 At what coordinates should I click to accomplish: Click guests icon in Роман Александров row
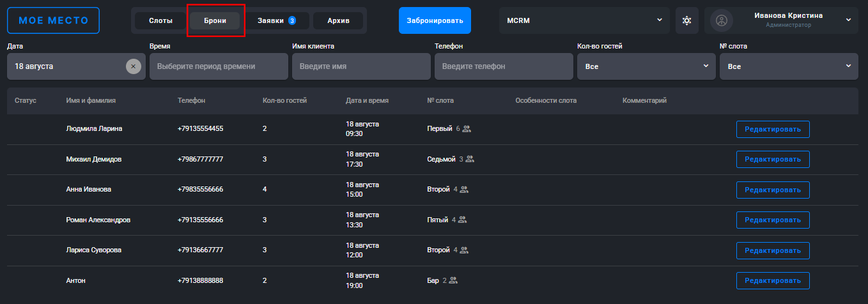[x=462, y=220]
